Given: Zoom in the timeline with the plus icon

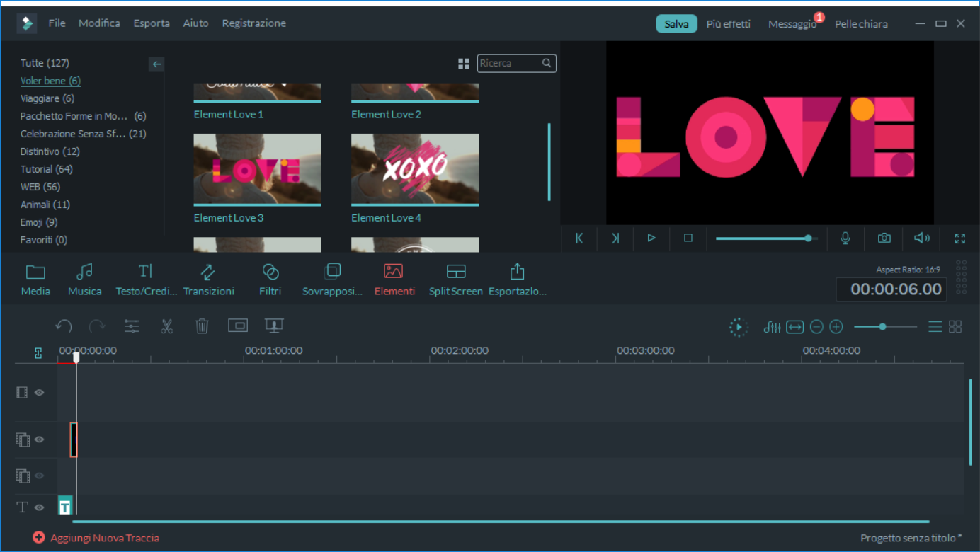Looking at the screenshot, I should point(836,327).
